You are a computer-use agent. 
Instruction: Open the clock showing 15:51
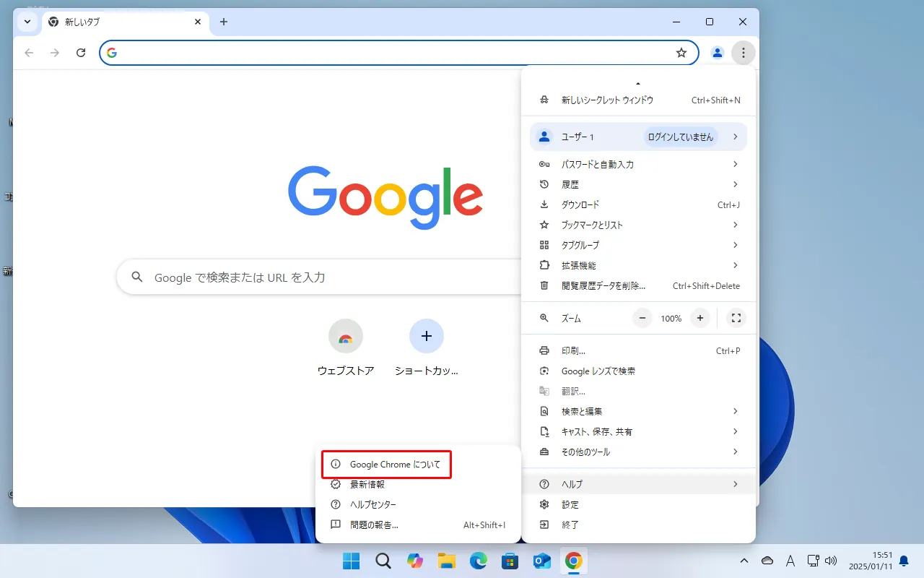(x=873, y=560)
